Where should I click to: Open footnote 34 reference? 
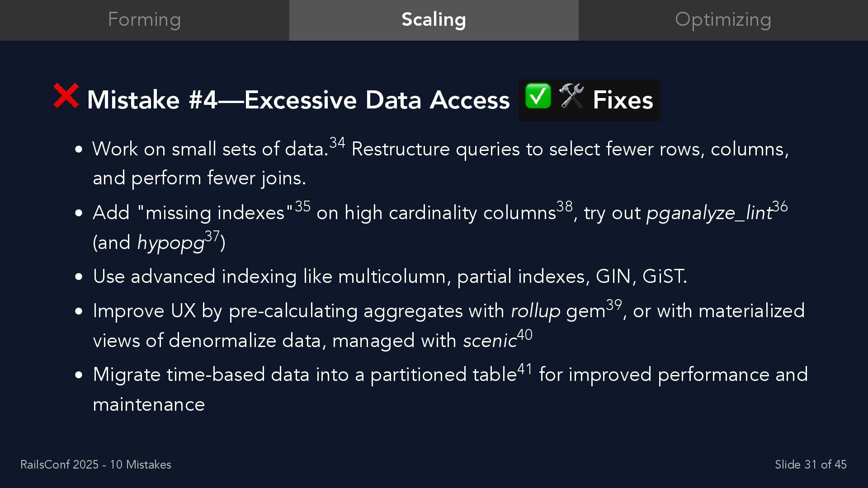coord(337,143)
